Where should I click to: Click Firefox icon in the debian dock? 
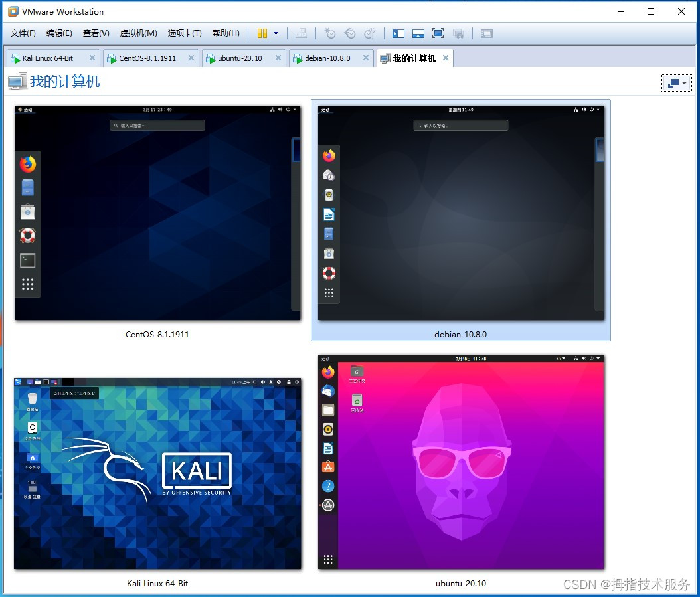coord(329,155)
